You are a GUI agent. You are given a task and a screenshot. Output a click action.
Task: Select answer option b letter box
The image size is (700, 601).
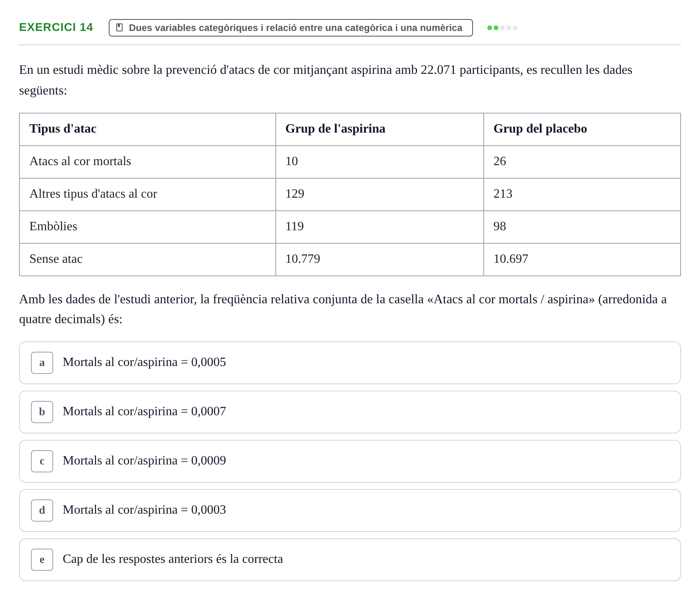click(x=42, y=412)
